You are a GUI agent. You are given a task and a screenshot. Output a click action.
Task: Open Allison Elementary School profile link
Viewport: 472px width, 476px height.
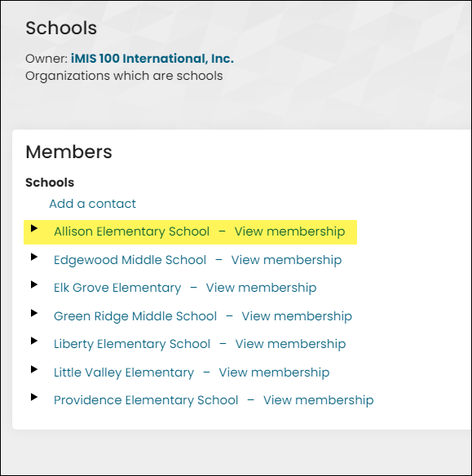[x=132, y=231]
